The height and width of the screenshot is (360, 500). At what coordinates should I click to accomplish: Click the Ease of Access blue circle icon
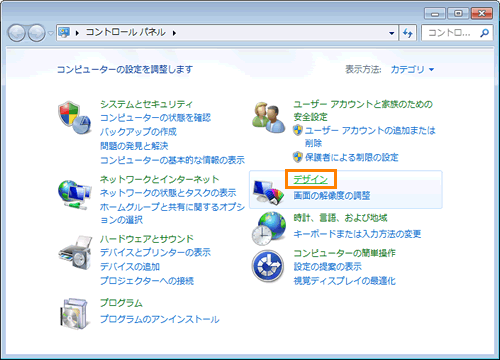click(x=268, y=266)
